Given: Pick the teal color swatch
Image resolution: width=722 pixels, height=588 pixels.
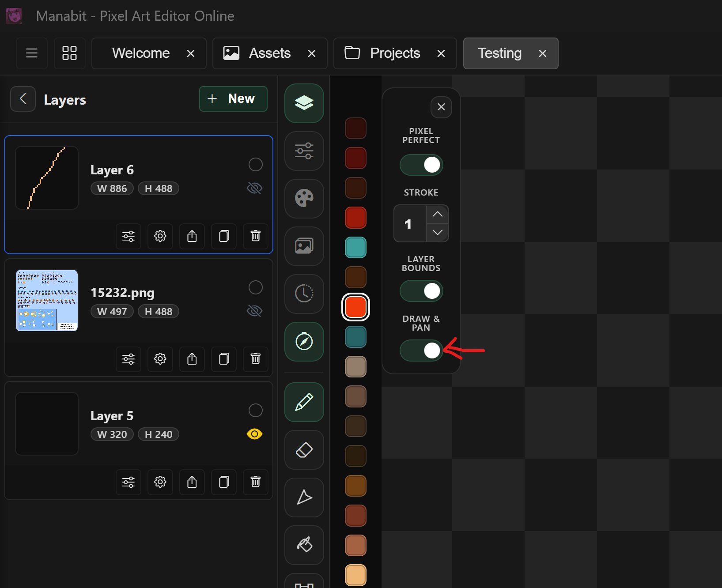Looking at the screenshot, I should tap(355, 247).
